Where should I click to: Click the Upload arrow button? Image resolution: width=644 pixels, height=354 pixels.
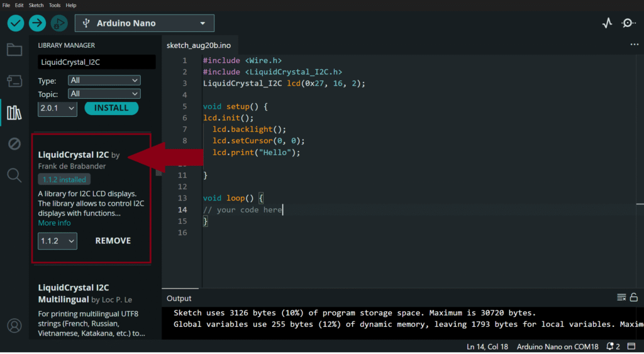click(x=38, y=23)
